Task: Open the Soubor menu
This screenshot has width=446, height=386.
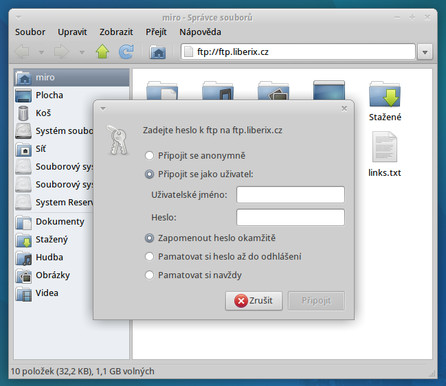Action: (x=30, y=32)
